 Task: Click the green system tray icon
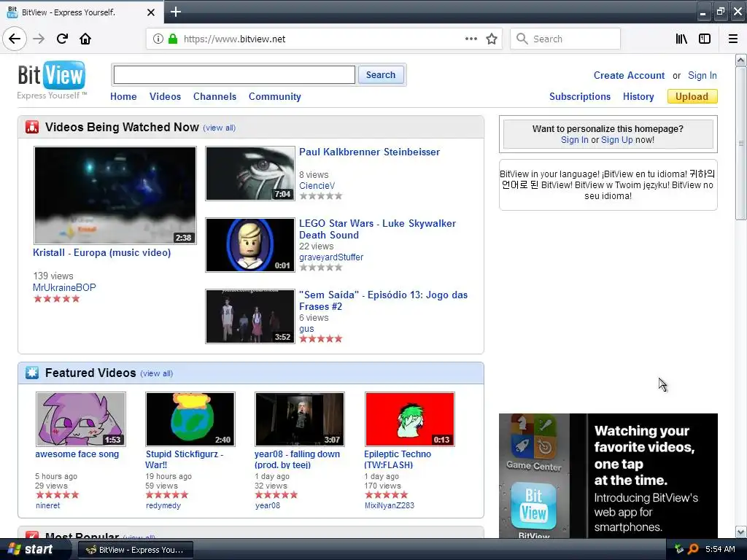pos(679,549)
